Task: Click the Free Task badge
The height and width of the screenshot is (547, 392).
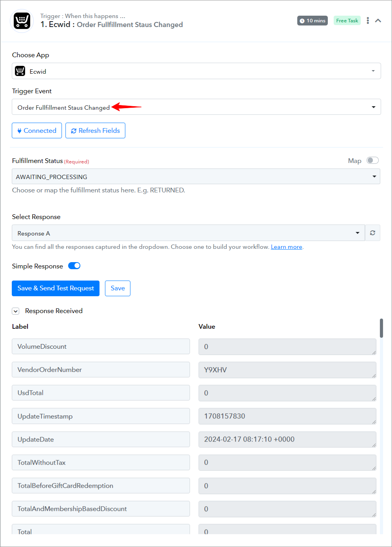Action: 347,21
